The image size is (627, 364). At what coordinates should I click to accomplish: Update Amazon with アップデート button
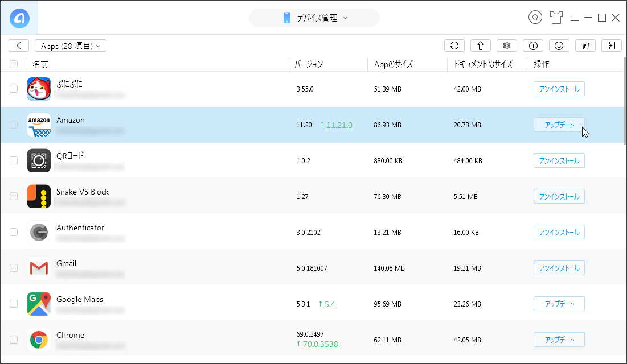559,125
